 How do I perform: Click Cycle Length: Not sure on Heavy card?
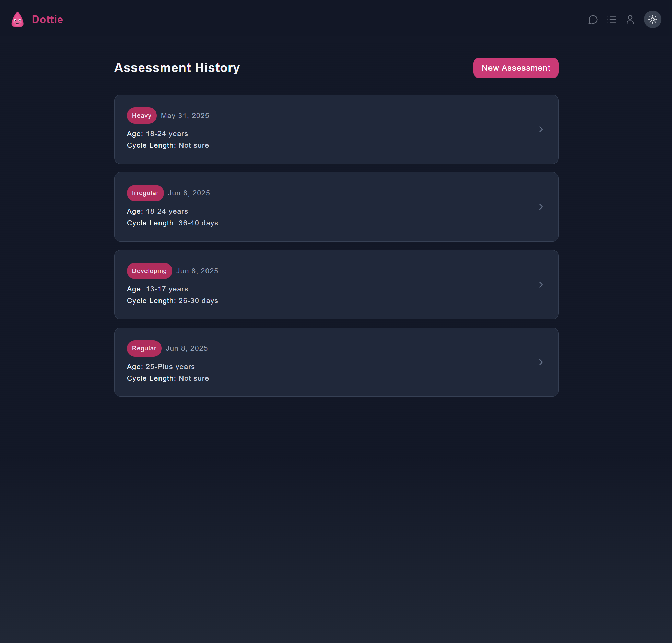pyautogui.click(x=168, y=145)
